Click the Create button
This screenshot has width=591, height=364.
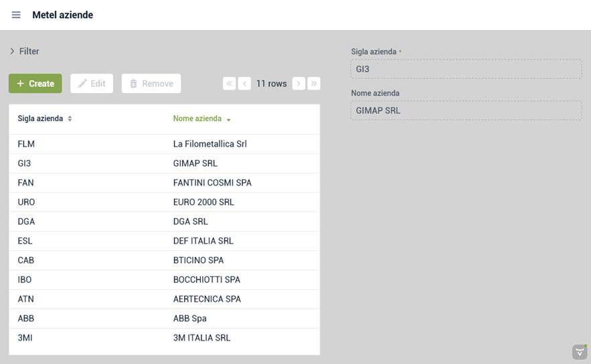tap(35, 84)
